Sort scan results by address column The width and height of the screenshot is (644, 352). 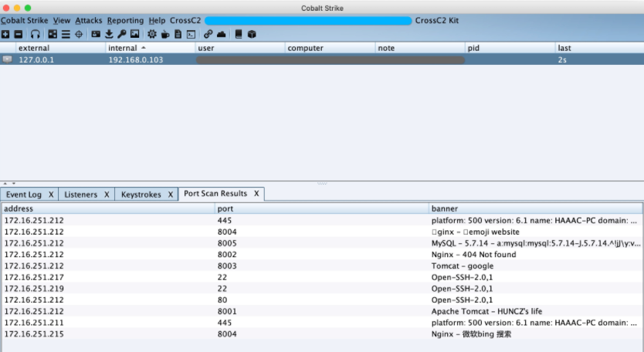[x=108, y=208]
